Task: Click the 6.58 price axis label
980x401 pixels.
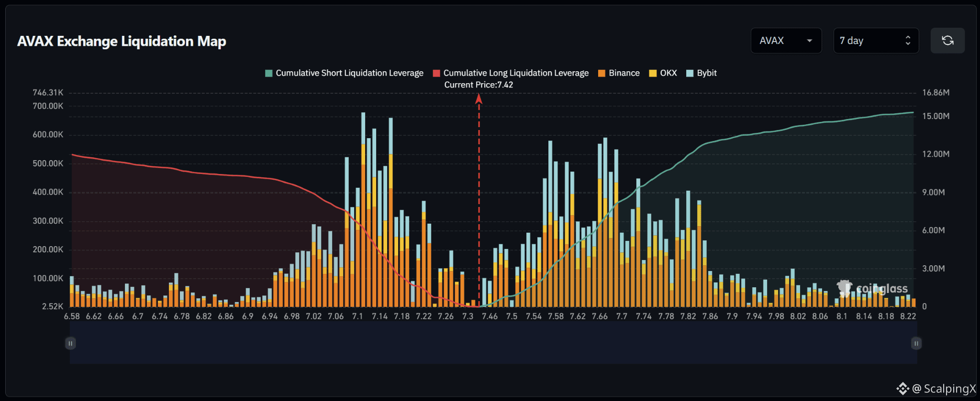Action: coord(72,316)
